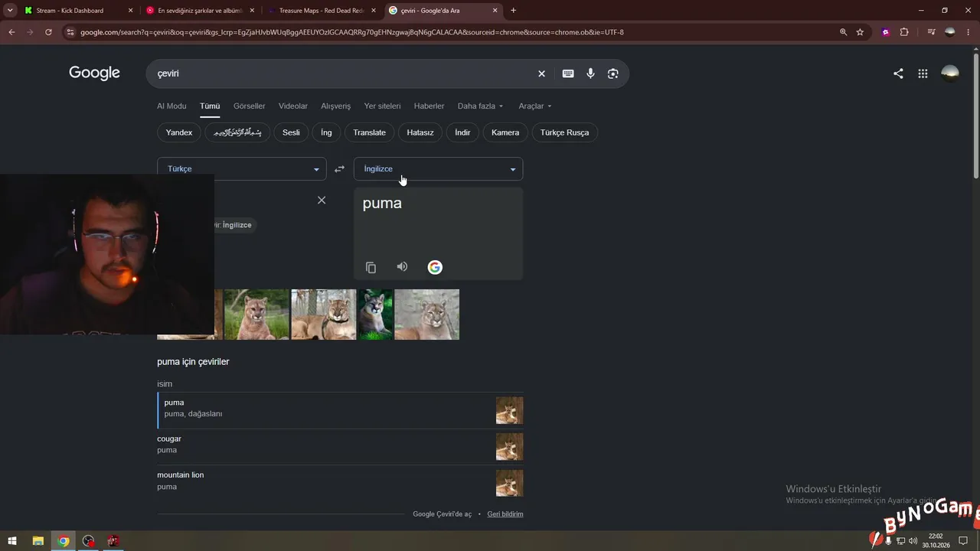Open the Türkçe source language dropdown
This screenshot has height=551, width=980.
[242, 169]
